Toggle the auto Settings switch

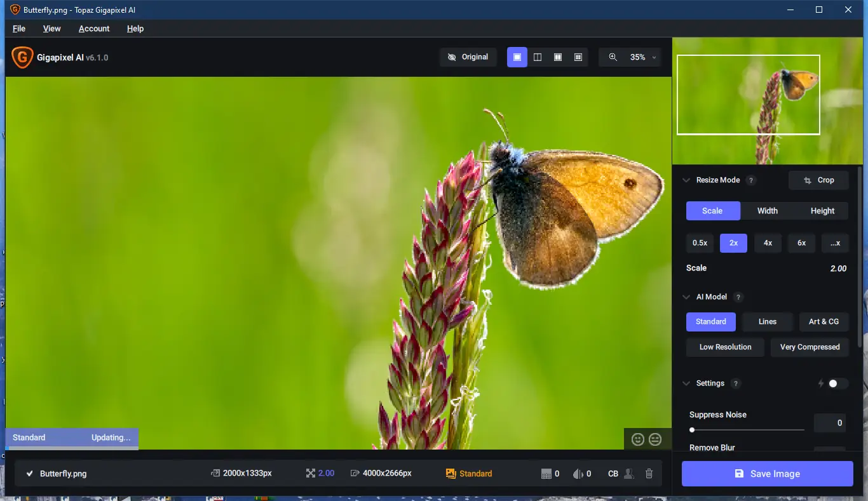(x=837, y=384)
